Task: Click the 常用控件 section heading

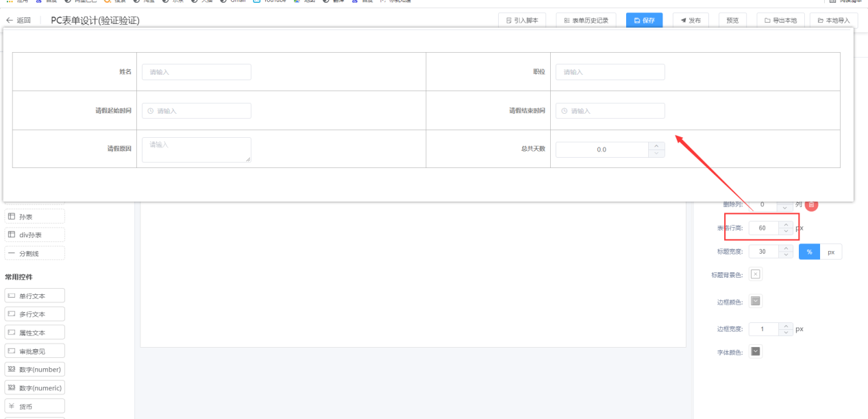Action: 19,277
